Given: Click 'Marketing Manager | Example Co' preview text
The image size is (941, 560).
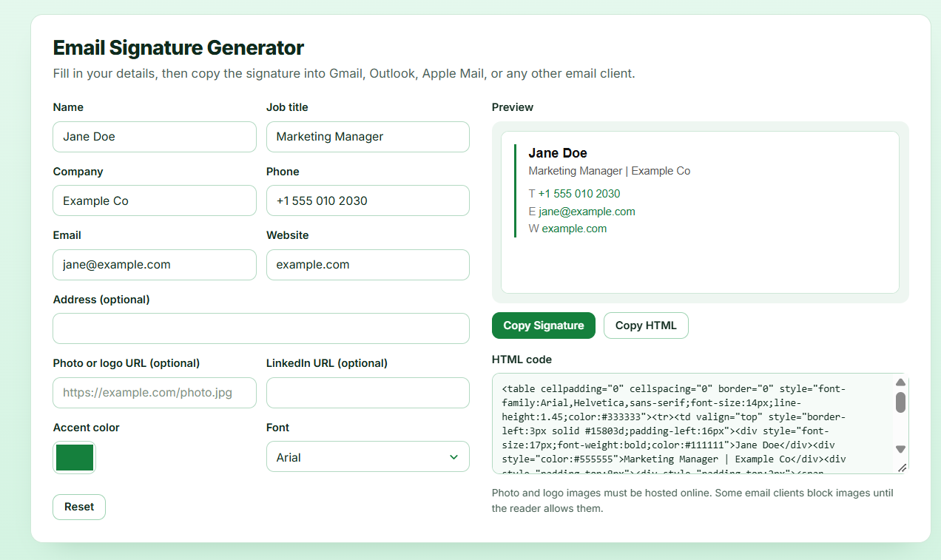Looking at the screenshot, I should 610,171.
